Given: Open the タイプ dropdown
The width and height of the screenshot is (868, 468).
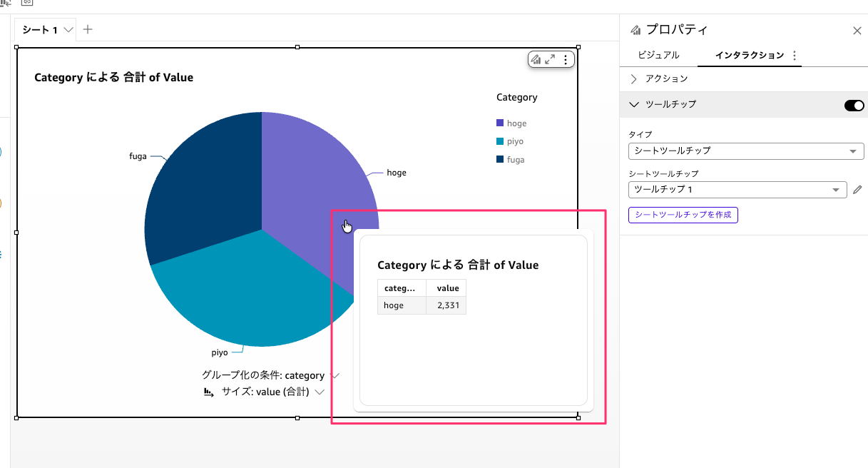Looking at the screenshot, I should (x=745, y=151).
